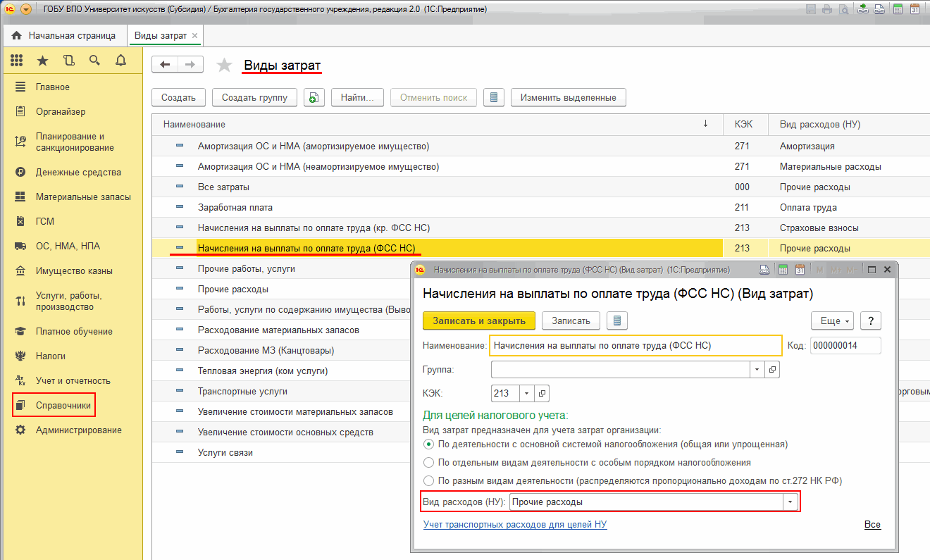
Task: Go forward with the right arrow button
Action: 190,65
